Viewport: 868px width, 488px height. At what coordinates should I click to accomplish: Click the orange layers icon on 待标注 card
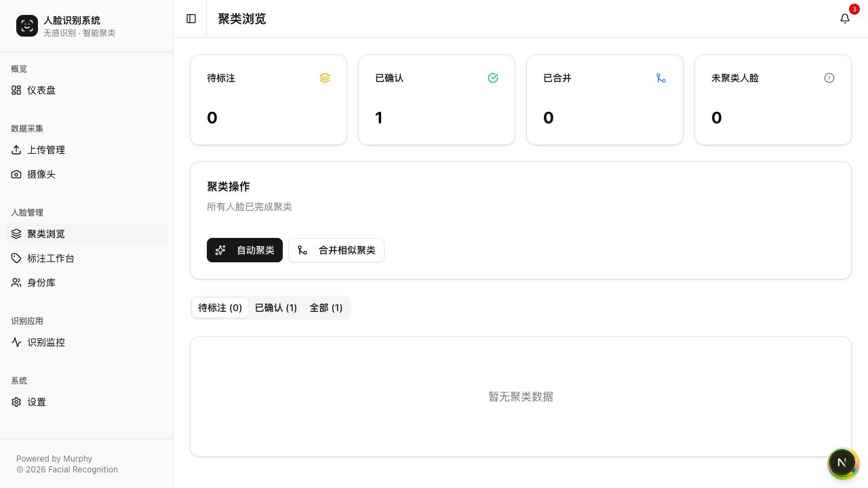325,78
